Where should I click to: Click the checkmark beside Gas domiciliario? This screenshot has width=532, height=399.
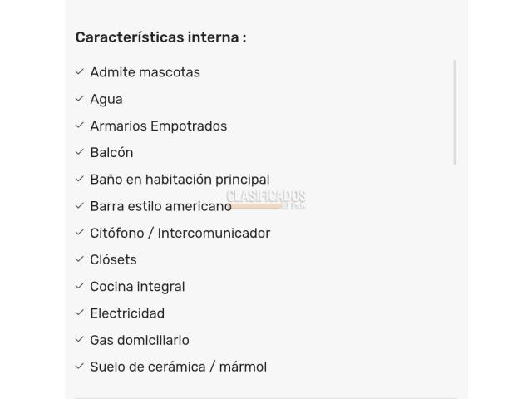80,339
